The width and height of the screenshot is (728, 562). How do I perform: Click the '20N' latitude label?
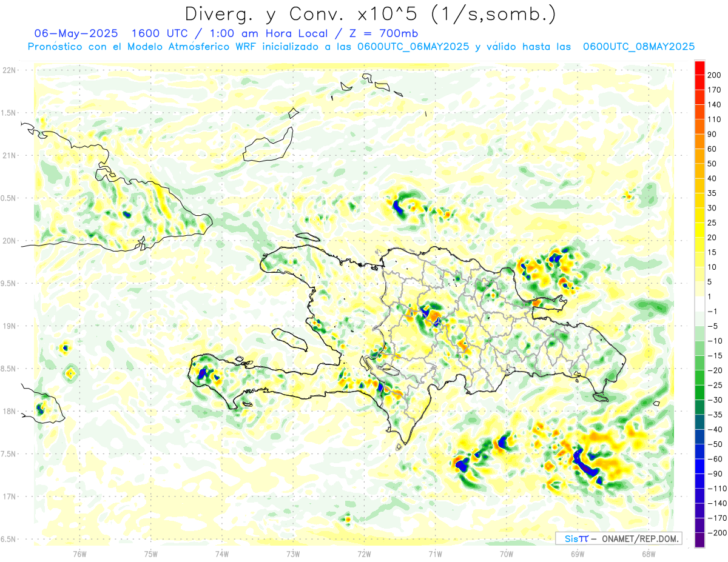click(9, 241)
